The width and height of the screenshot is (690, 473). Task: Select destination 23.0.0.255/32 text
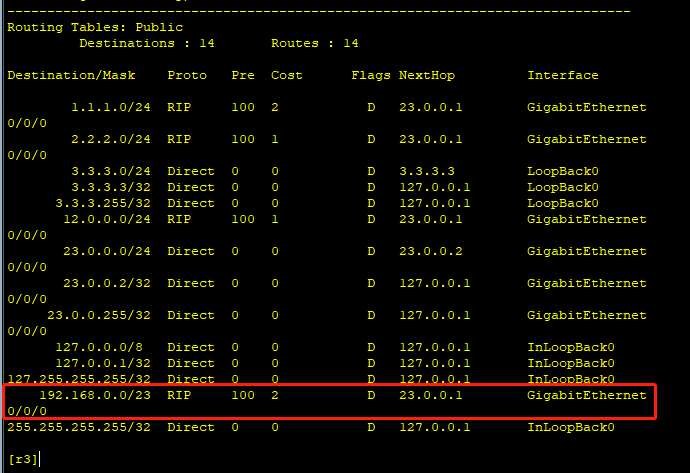click(99, 315)
